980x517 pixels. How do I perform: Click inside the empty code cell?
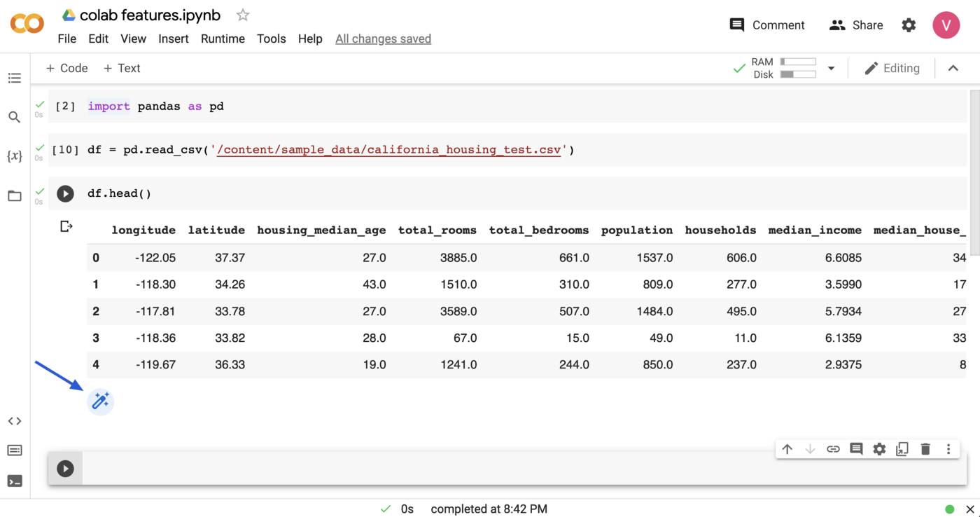click(490, 469)
